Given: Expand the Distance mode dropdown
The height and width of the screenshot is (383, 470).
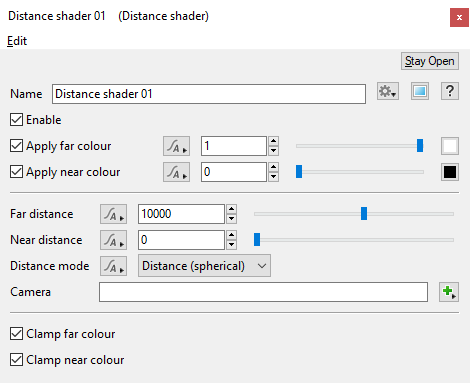Looking at the screenshot, I should (x=204, y=266).
